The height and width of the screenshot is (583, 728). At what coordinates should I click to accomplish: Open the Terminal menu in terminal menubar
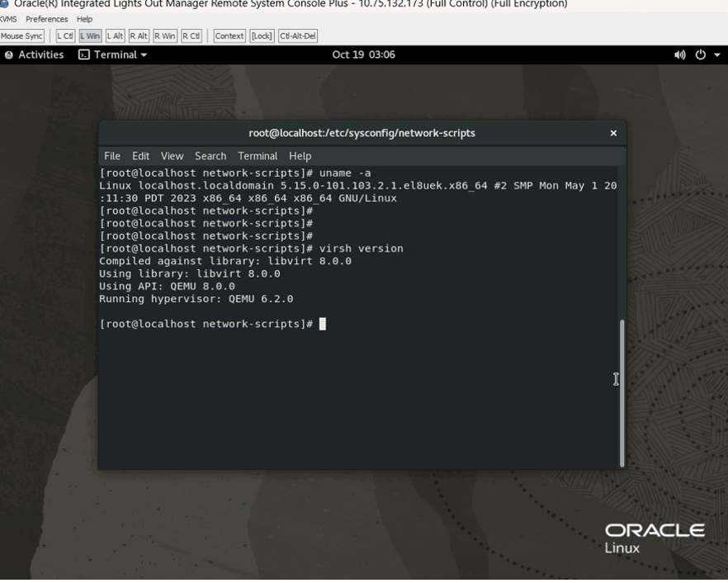[258, 156]
